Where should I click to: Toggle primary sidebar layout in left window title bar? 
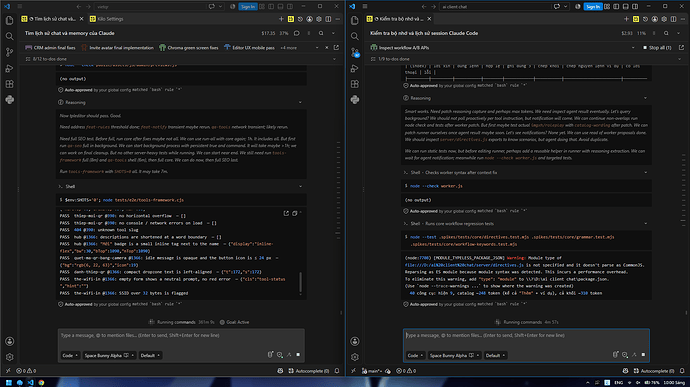[x=271, y=7]
